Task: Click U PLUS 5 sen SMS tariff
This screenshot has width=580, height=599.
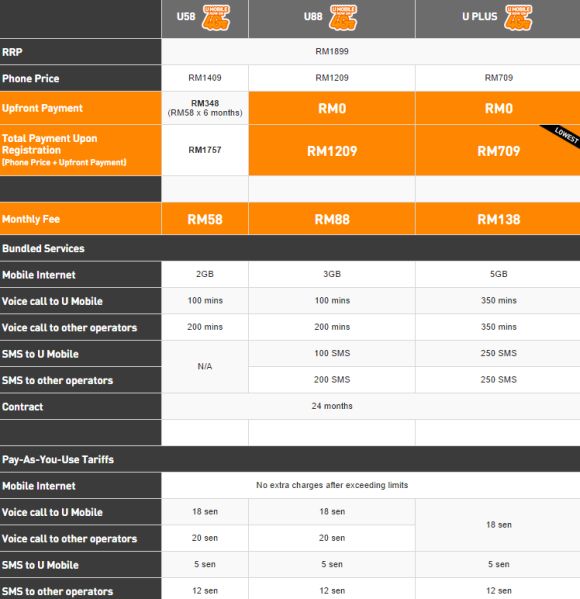Action: click(499, 564)
